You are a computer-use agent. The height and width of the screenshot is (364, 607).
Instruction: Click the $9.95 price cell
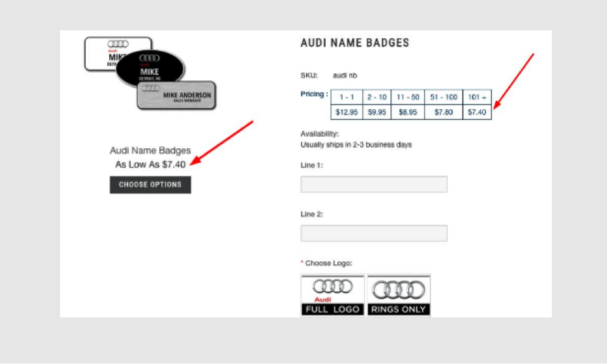(377, 112)
